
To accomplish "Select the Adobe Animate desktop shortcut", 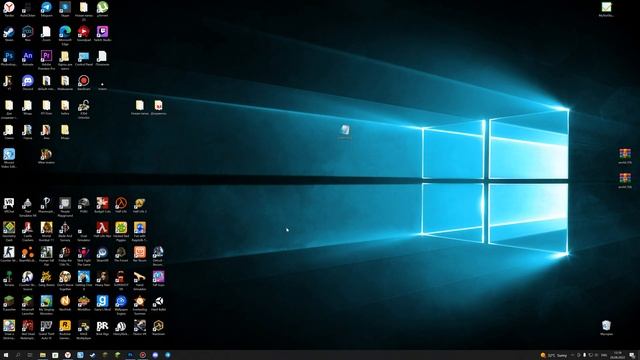I will pyautogui.click(x=27, y=56).
